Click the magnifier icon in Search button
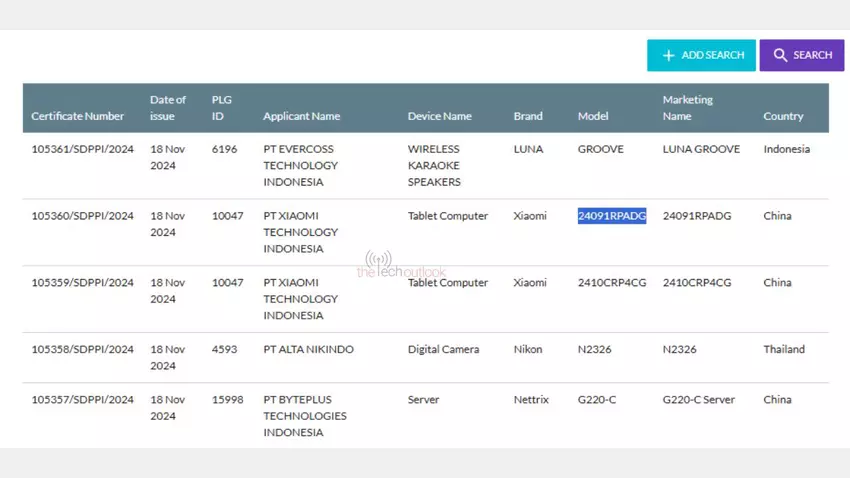 pos(780,55)
